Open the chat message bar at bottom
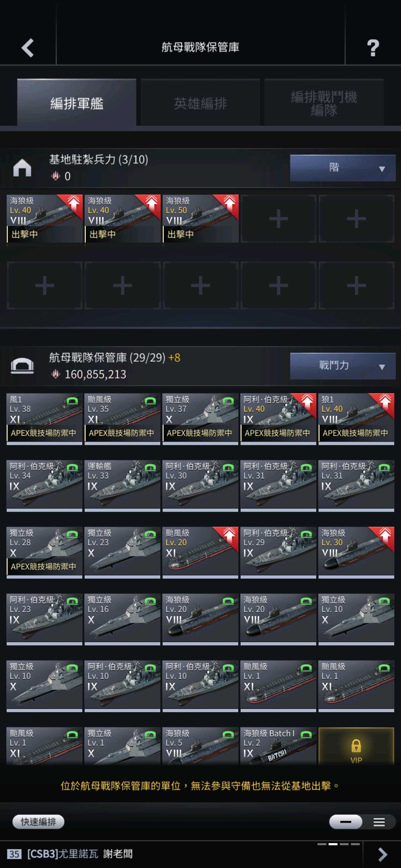The image size is (401, 868). coord(181,854)
